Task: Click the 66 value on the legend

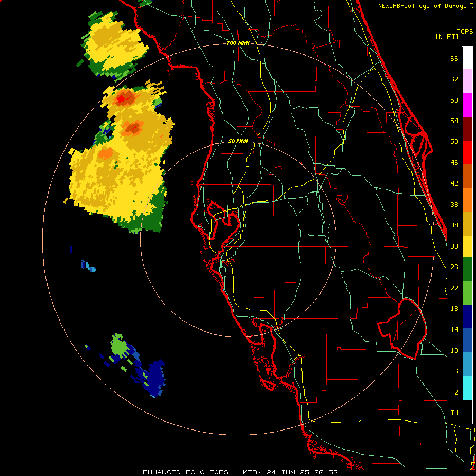Action: [454, 59]
